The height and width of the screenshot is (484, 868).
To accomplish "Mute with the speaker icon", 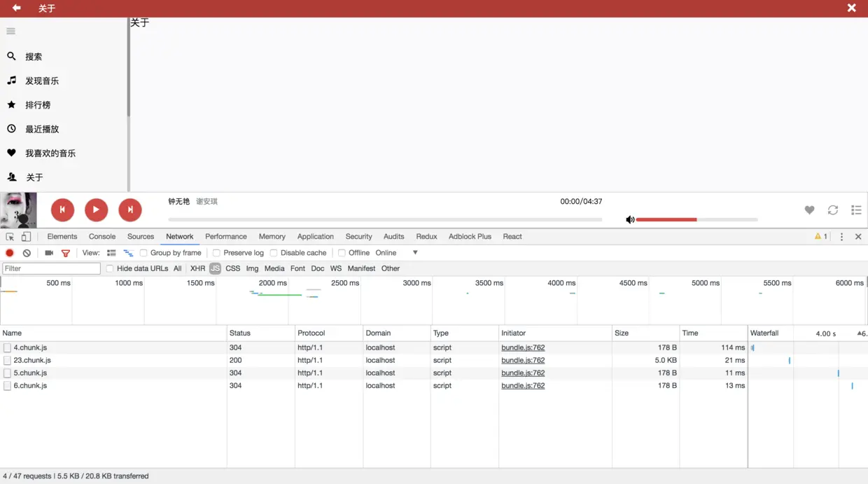I will (630, 219).
